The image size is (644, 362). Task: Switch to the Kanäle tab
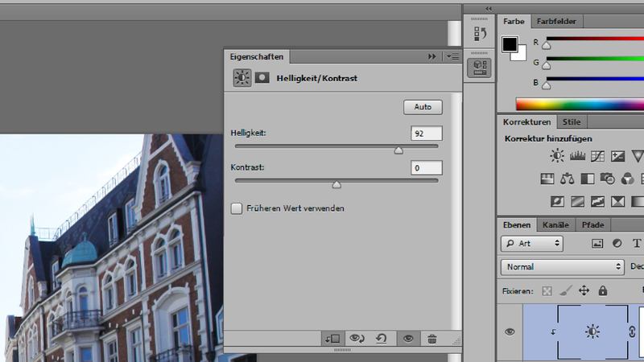pos(555,225)
